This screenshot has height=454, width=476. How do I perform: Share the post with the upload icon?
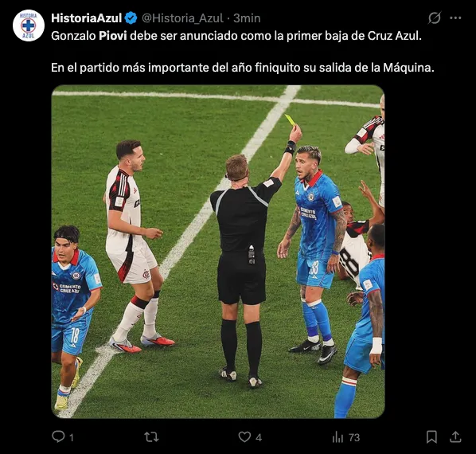(455, 436)
